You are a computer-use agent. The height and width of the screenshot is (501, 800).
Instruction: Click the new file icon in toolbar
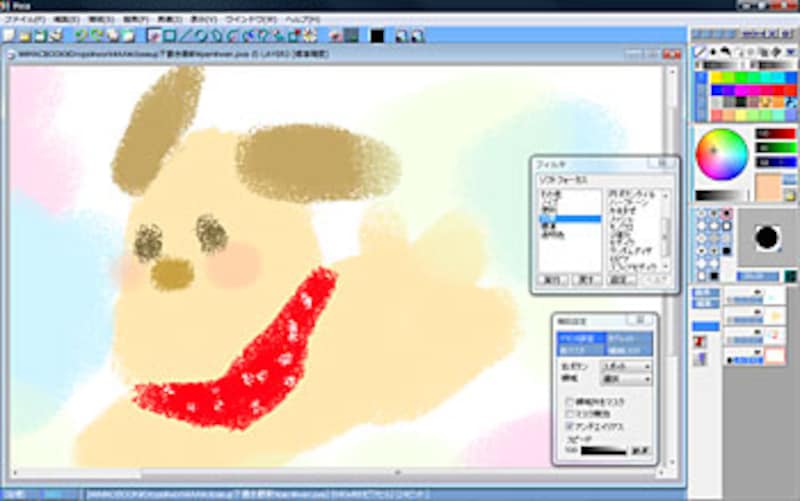click(x=8, y=36)
